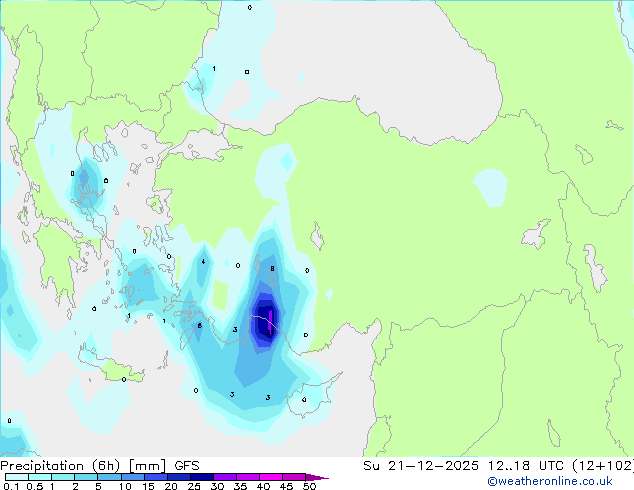
Task: Click the '15' legend tick label
Action: click(x=148, y=486)
